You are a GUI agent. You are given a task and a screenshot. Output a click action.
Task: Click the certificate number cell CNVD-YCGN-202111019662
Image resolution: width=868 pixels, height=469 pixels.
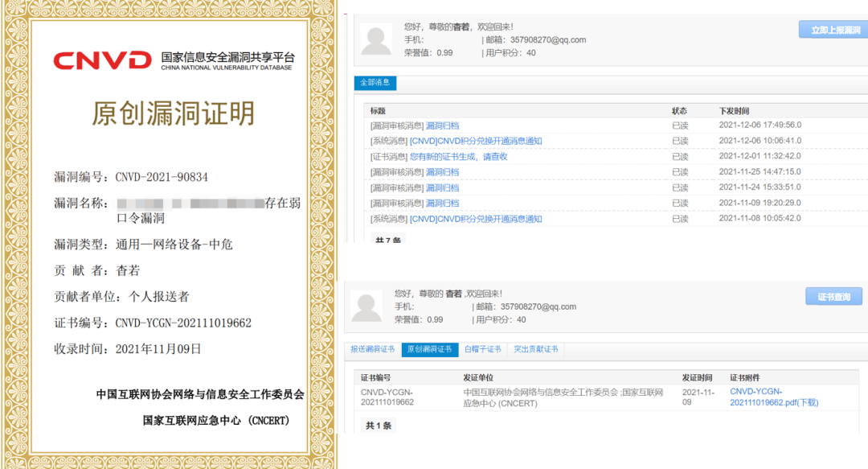(387, 397)
